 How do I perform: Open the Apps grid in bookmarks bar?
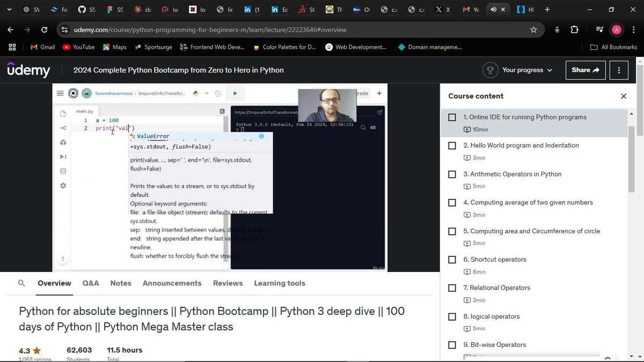pyautogui.click(x=12, y=47)
